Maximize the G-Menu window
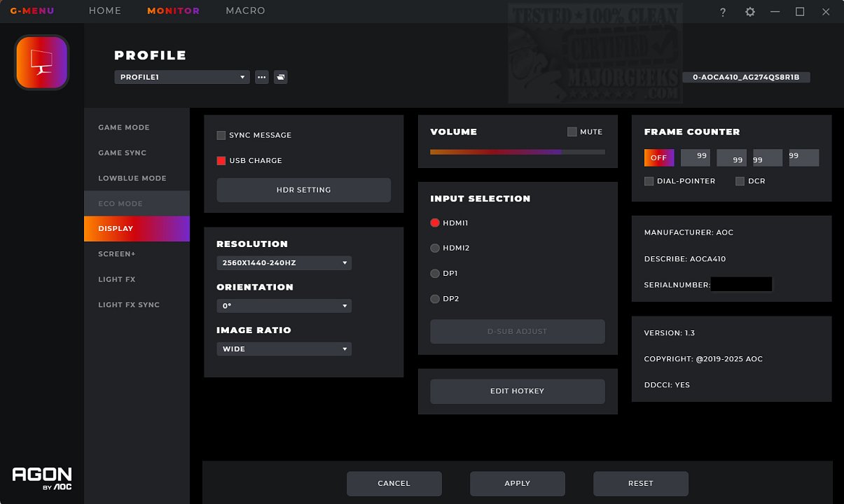Viewport: 844px width, 504px height. click(800, 12)
